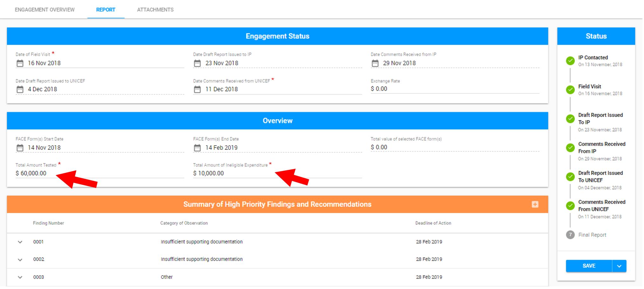Screen dimensions: 644x289
Task: Switch to the Attachments tab
Action: coord(155,10)
